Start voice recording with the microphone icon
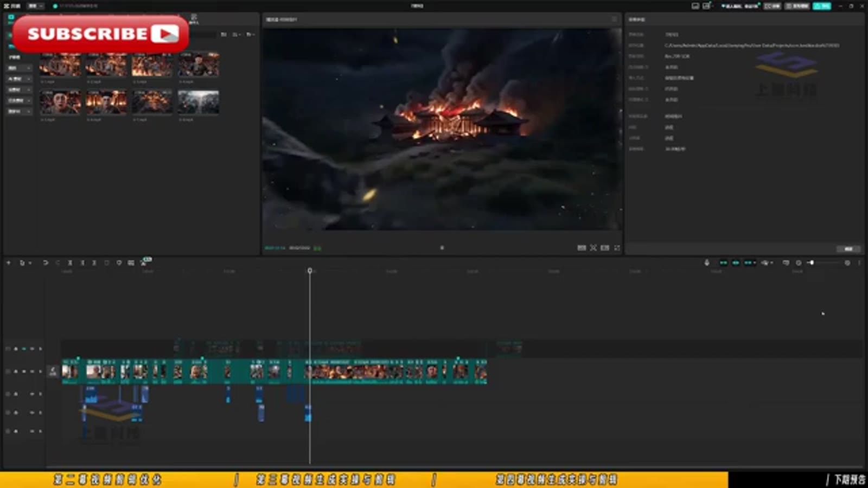868x488 pixels. 706,262
